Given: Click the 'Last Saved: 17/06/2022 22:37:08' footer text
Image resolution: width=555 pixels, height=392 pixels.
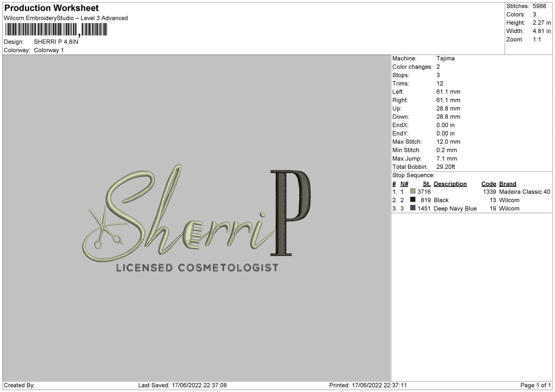Looking at the screenshot, I should pyautogui.click(x=182, y=385).
